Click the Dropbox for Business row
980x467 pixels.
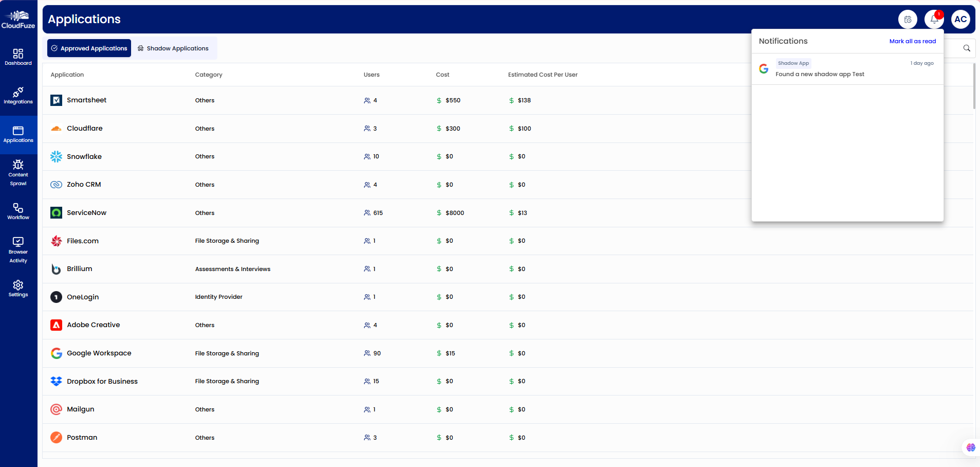(102, 382)
